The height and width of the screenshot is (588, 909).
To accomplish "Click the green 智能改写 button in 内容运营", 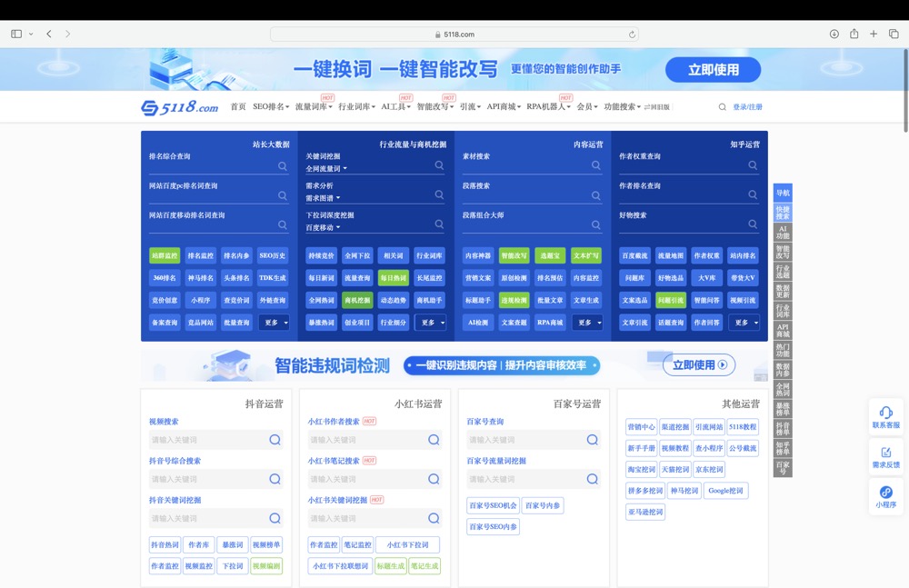I will tap(514, 255).
